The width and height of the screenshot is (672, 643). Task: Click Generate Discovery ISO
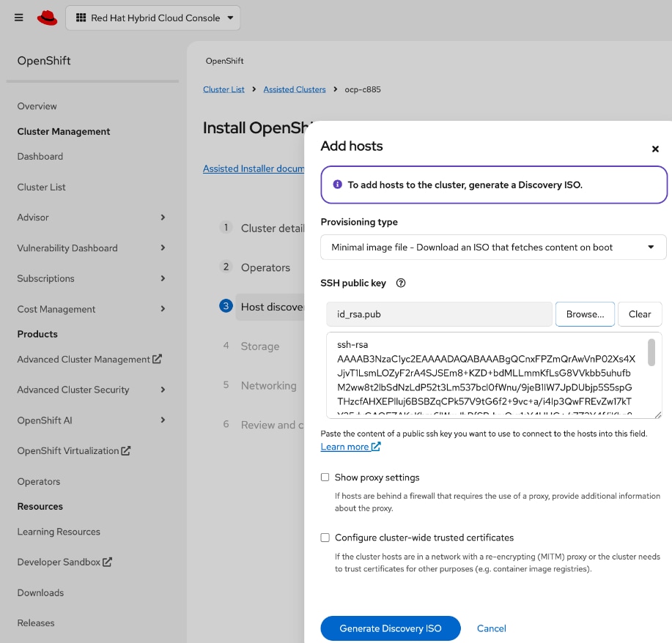[390, 628]
